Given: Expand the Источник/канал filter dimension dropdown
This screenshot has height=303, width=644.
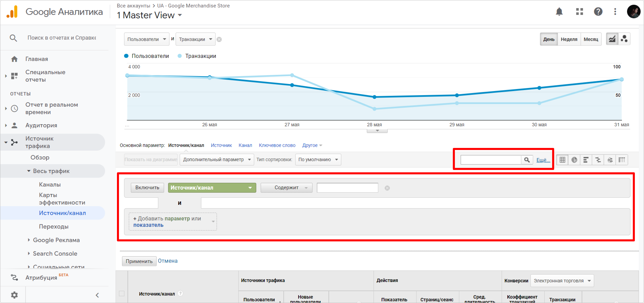Looking at the screenshot, I should pyautogui.click(x=212, y=188).
